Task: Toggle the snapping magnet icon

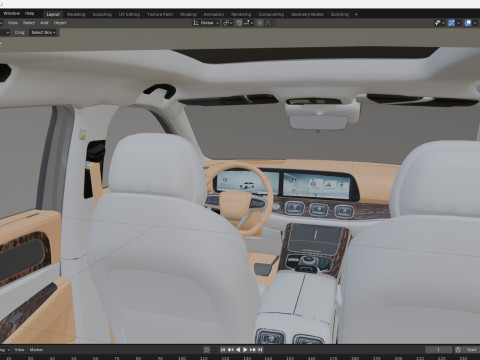Action: point(239,23)
